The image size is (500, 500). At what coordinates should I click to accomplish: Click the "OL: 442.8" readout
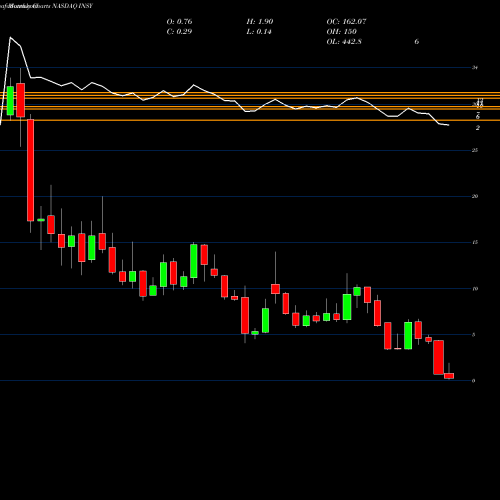(x=344, y=42)
